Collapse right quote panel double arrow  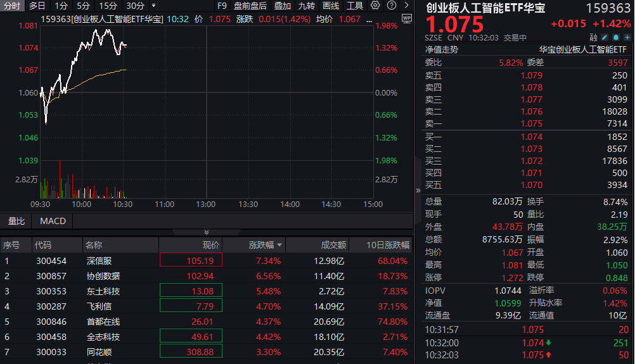[x=418, y=190]
